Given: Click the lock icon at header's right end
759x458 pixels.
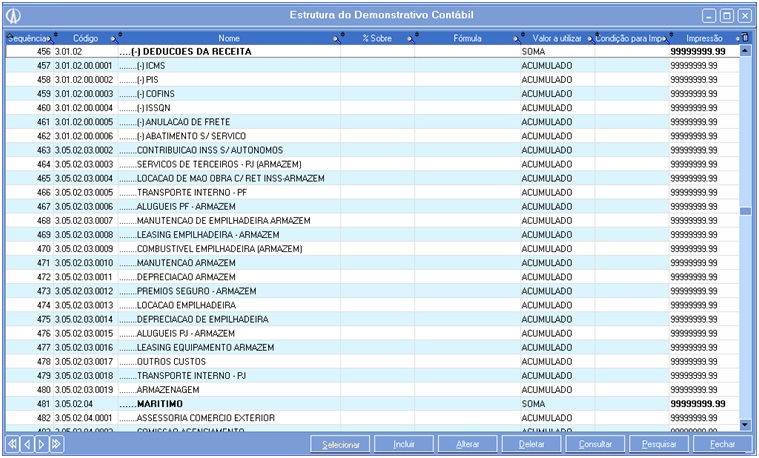Looking at the screenshot, I should point(742,38).
